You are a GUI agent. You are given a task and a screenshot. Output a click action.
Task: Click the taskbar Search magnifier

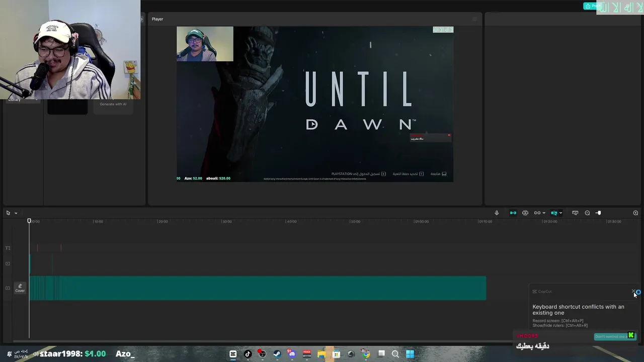pos(395,354)
